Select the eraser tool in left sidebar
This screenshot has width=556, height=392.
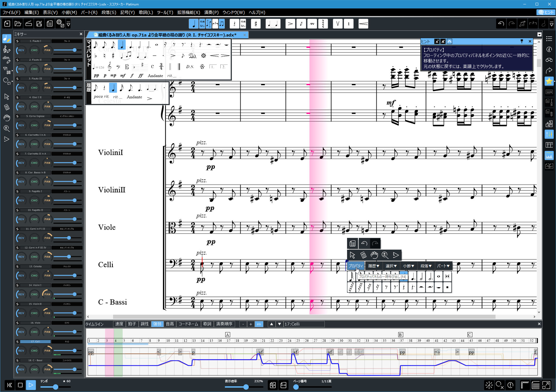point(7,107)
